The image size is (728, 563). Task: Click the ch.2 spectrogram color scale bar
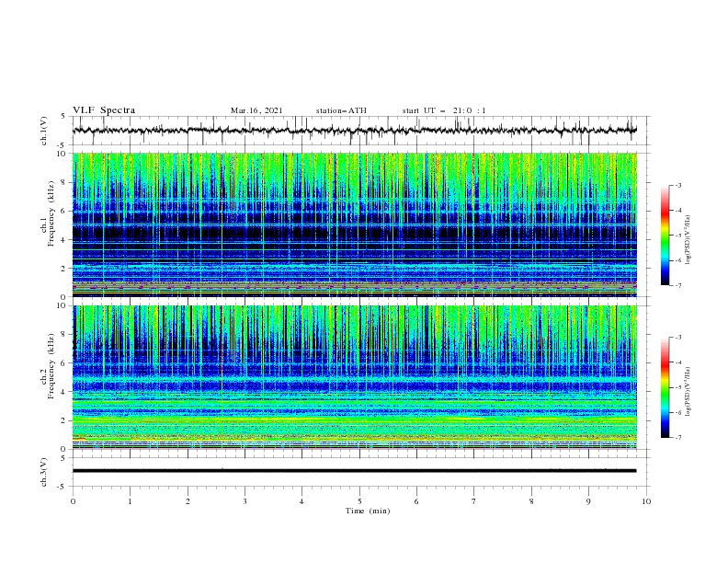pos(665,387)
